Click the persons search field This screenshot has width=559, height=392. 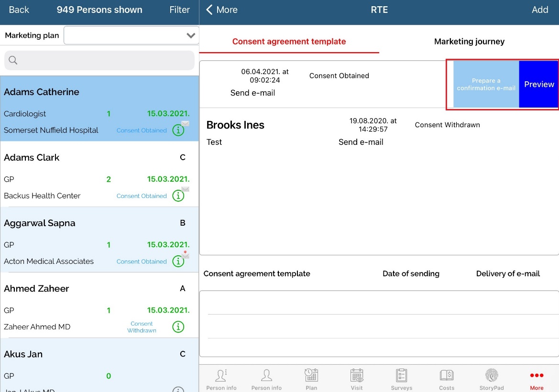point(99,60)
